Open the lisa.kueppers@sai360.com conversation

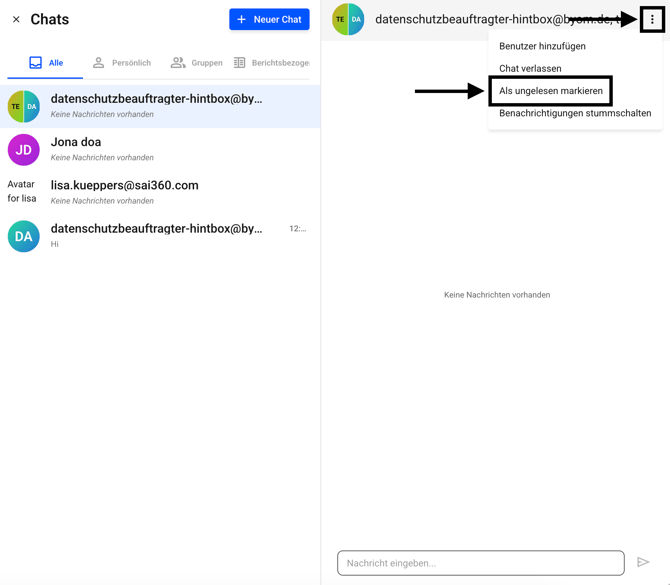point(160,192)
